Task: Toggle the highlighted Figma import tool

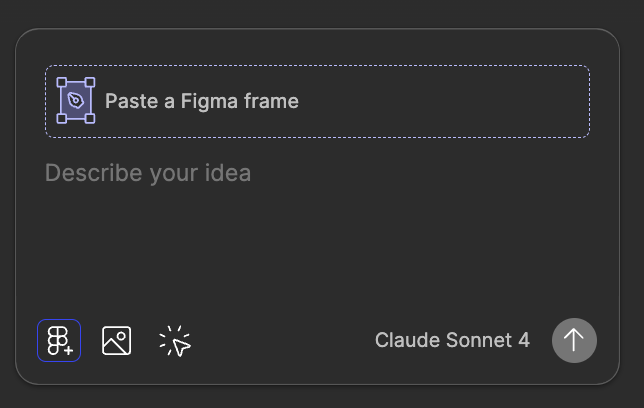Action: 59,341
